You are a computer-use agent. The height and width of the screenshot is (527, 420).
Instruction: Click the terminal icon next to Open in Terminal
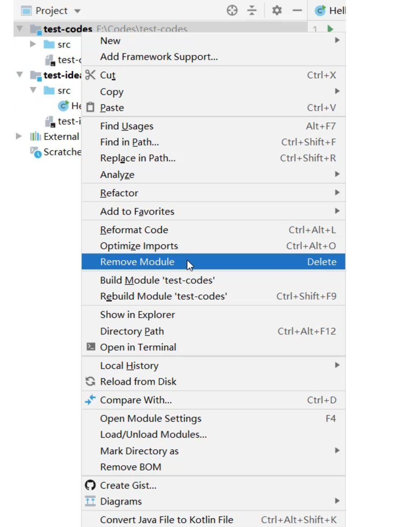(x=91, y=347)
